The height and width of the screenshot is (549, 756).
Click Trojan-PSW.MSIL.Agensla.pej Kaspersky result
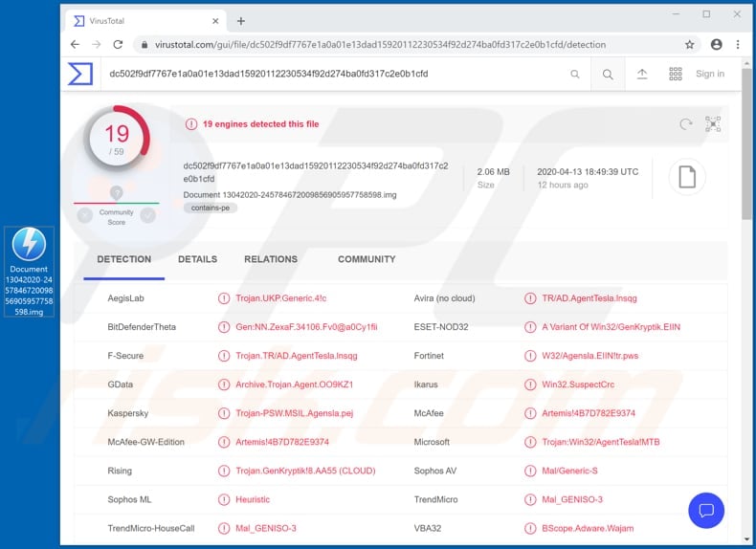pos(294,413)
